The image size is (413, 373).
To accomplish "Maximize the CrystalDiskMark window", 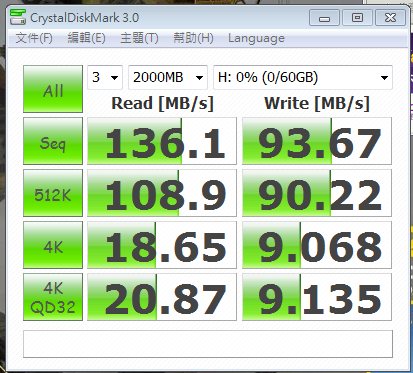I will (357, 18).
